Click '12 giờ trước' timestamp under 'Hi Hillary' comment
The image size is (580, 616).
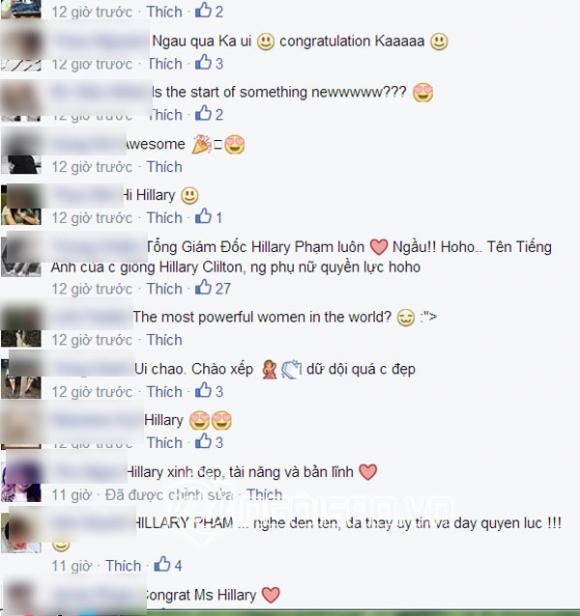click(92, 218)
